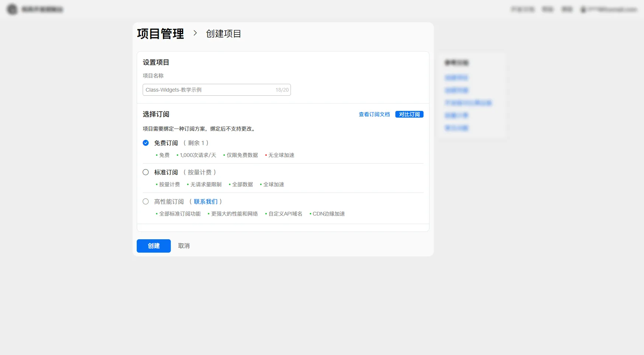Click the site logo in top-left corner
The image size is (644, 355).
pos(12,9)
